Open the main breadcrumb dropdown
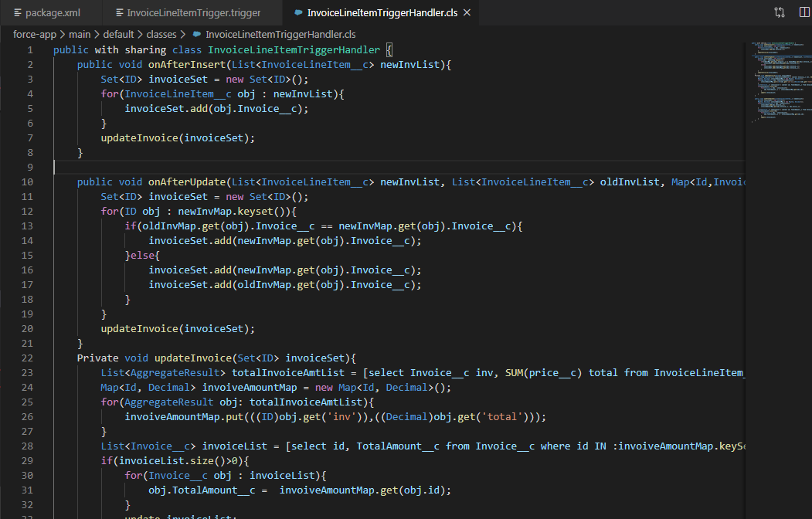 click(x=80, y=34)
